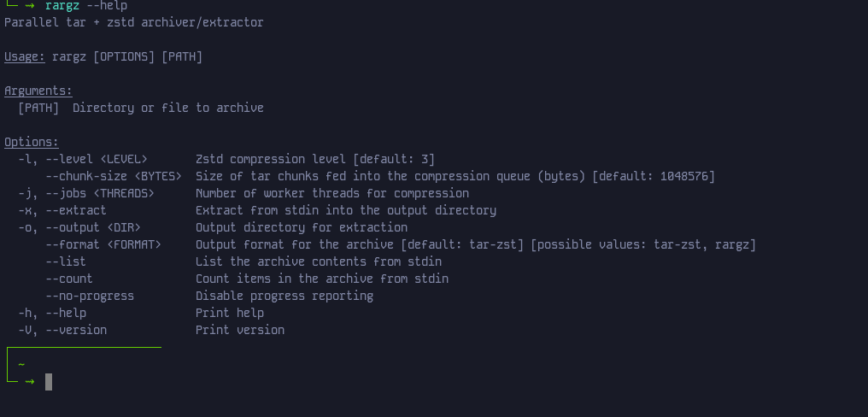Click the 'Parallel tar + zstd archiver/extractor' description line
This screenshot has width=868, height=417.
[x=134, y=23]
